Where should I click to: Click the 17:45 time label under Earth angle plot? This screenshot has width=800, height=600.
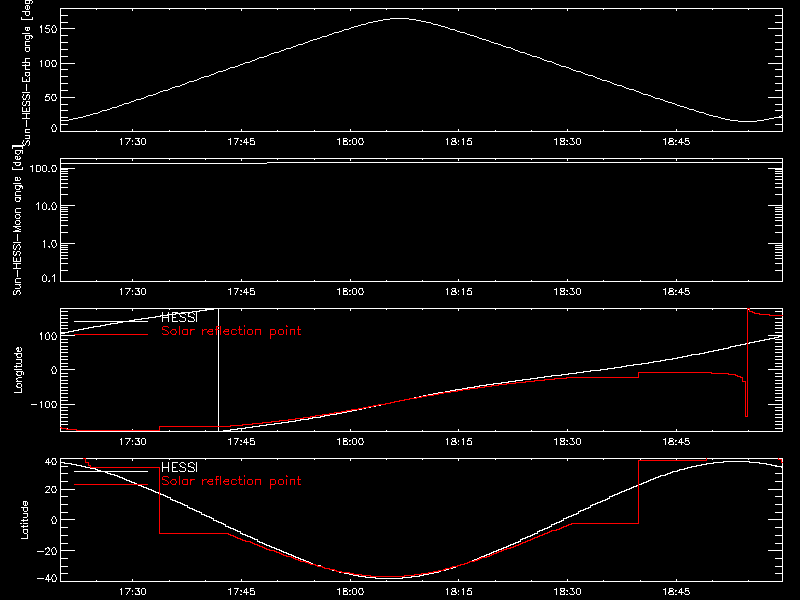(241, 141)
